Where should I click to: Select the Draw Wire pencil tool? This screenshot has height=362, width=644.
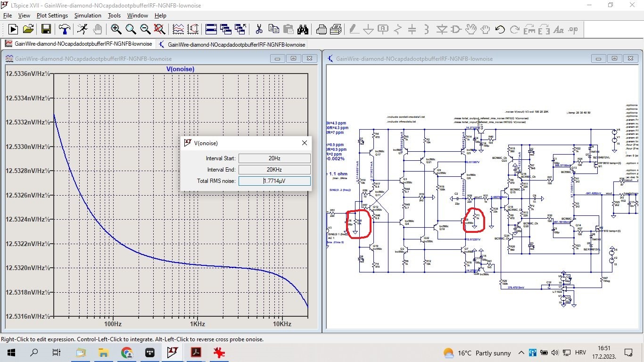354,29
